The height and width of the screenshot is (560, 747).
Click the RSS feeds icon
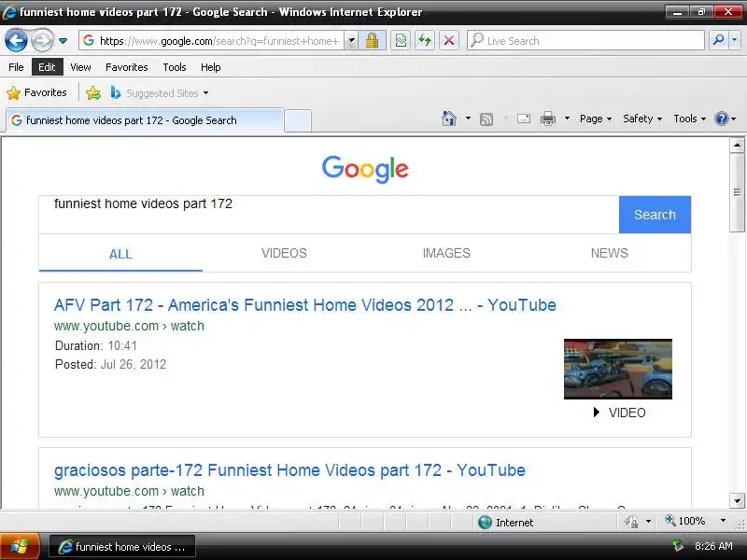486,119
